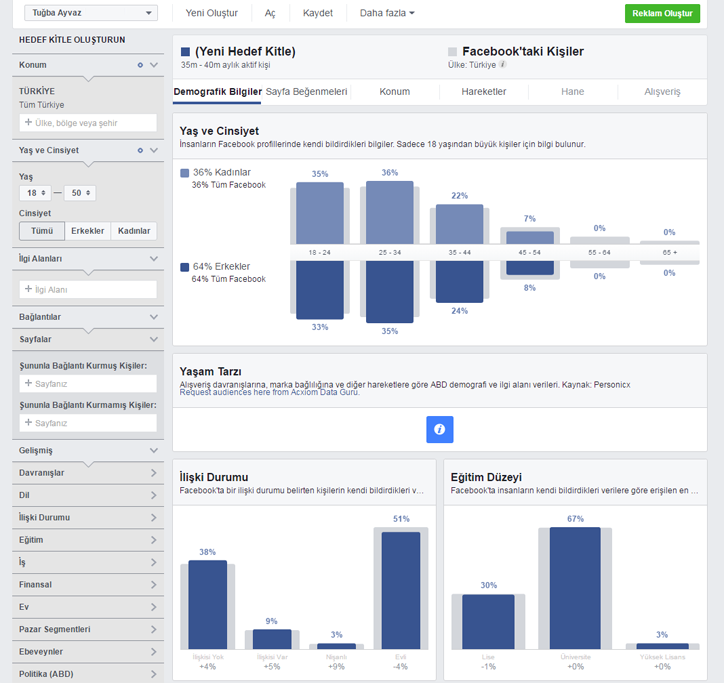The height and width of the screenshot is (683, 724).
Task: Expand the Dil row
Action: (88, 495)
